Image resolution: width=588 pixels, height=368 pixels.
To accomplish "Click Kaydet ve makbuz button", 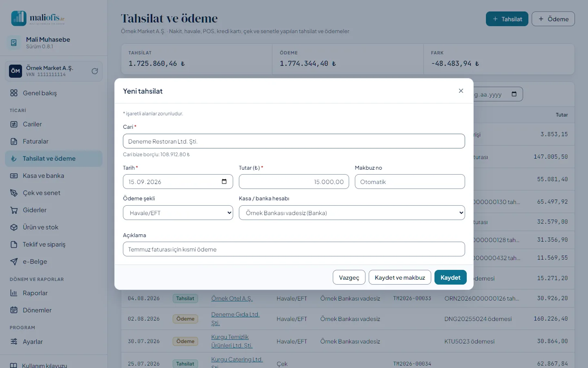I will click(400, 277).
